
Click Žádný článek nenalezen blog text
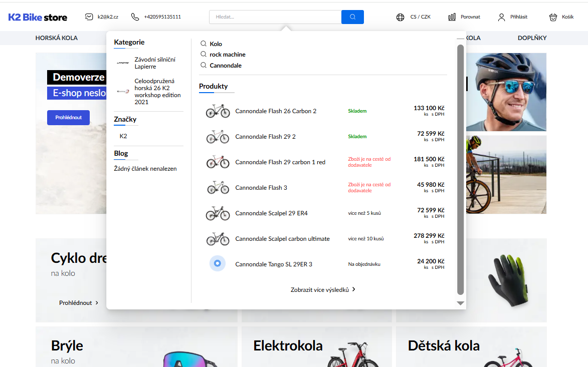(x=145, y=169)
